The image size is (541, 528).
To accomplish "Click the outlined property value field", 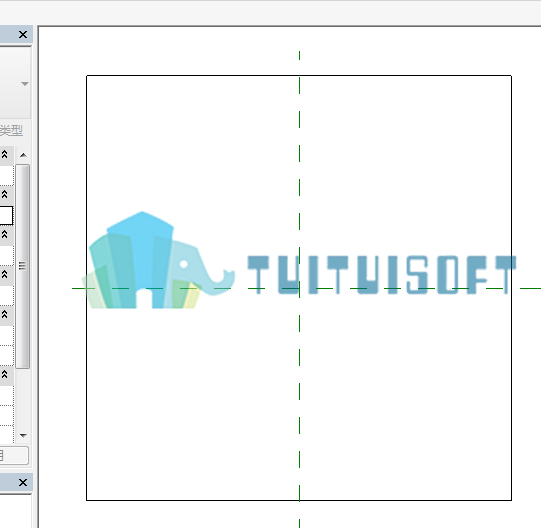I will coord(6,215).
